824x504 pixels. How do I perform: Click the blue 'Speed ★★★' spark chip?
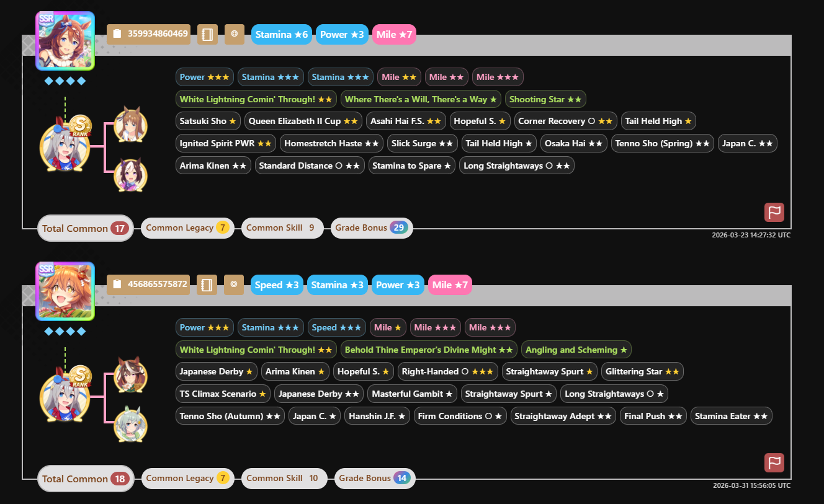coord(337,327)
